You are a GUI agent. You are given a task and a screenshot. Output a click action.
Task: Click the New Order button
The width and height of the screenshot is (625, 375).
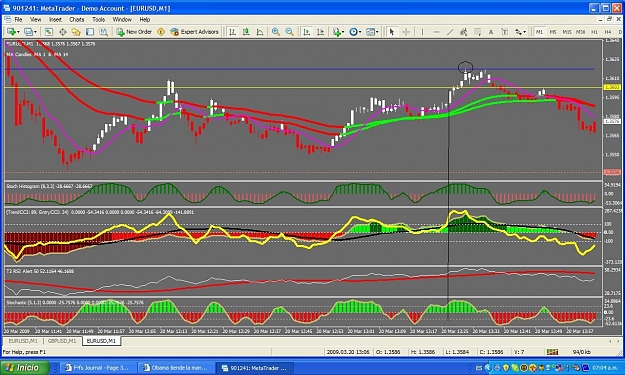coord(134,32)
